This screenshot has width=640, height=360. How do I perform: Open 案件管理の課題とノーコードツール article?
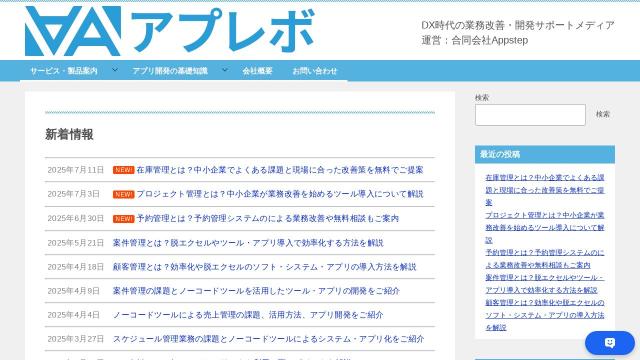tap(256, 291)
